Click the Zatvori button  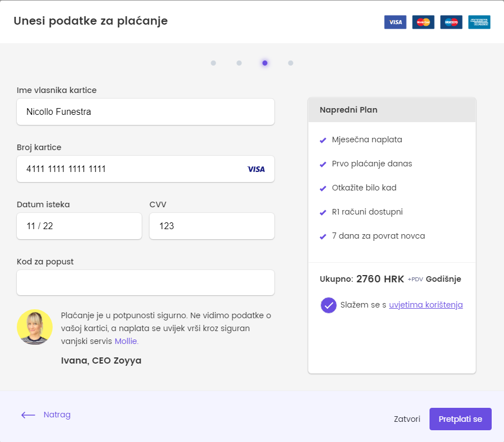point(407,419)
